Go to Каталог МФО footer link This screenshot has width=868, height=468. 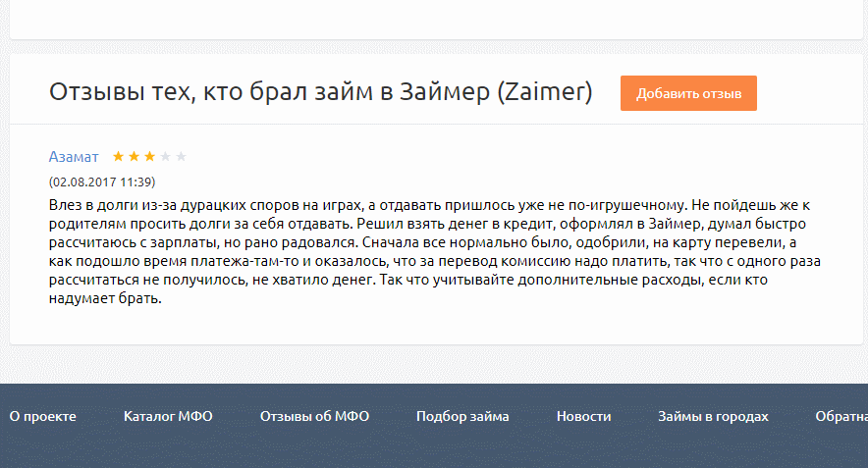tap(168, 416)
